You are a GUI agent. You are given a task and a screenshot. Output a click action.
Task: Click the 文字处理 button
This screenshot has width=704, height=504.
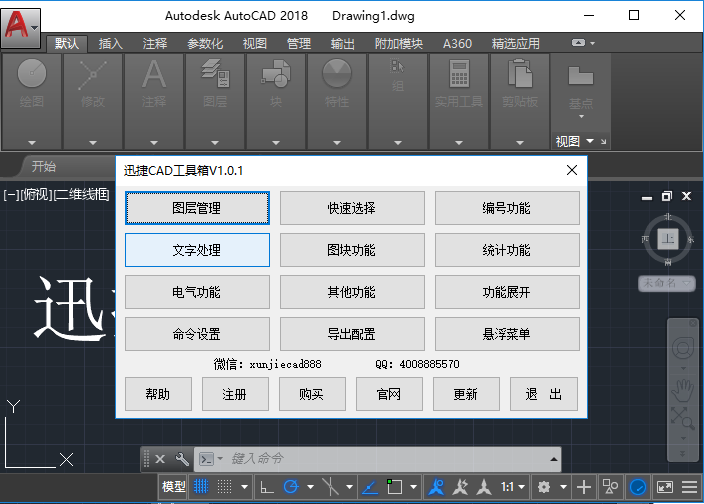[x=198, y=250]
